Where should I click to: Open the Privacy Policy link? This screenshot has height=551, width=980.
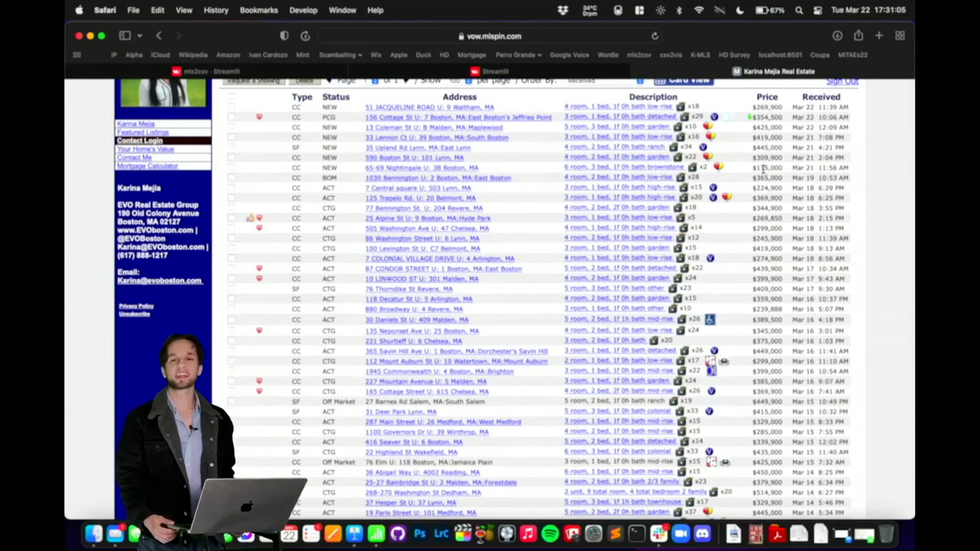pyautogui.click(x=136, y=306)
